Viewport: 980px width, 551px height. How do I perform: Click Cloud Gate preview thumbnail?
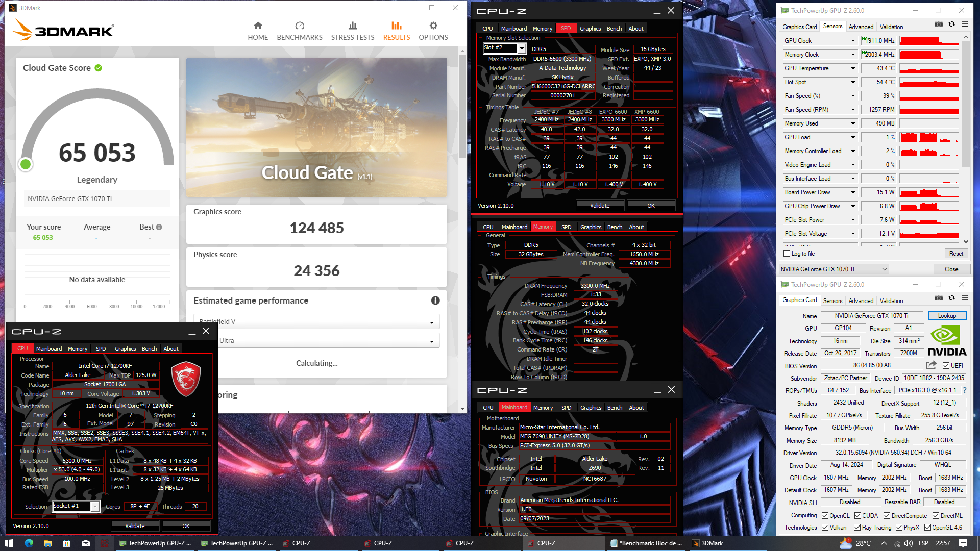point(316,127)
